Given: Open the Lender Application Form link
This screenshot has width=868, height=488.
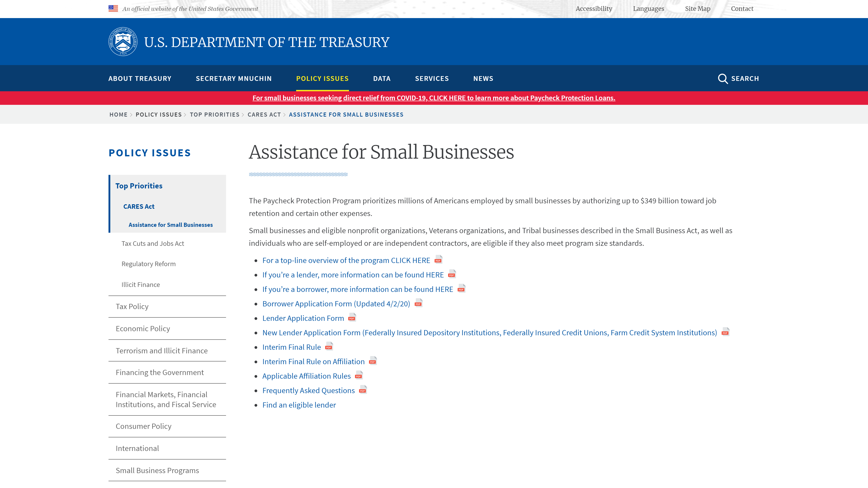Looking at the screenshot, I should click(303, 318).
